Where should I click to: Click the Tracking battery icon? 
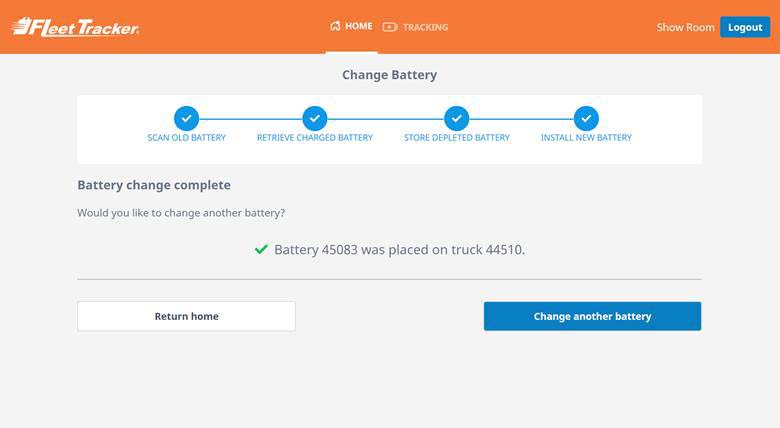390,27
